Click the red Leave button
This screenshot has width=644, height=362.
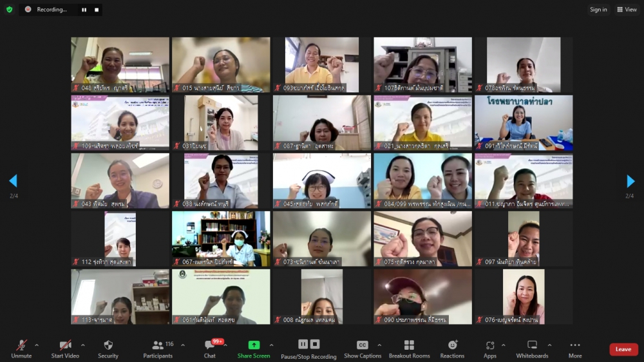pos(623,349)
